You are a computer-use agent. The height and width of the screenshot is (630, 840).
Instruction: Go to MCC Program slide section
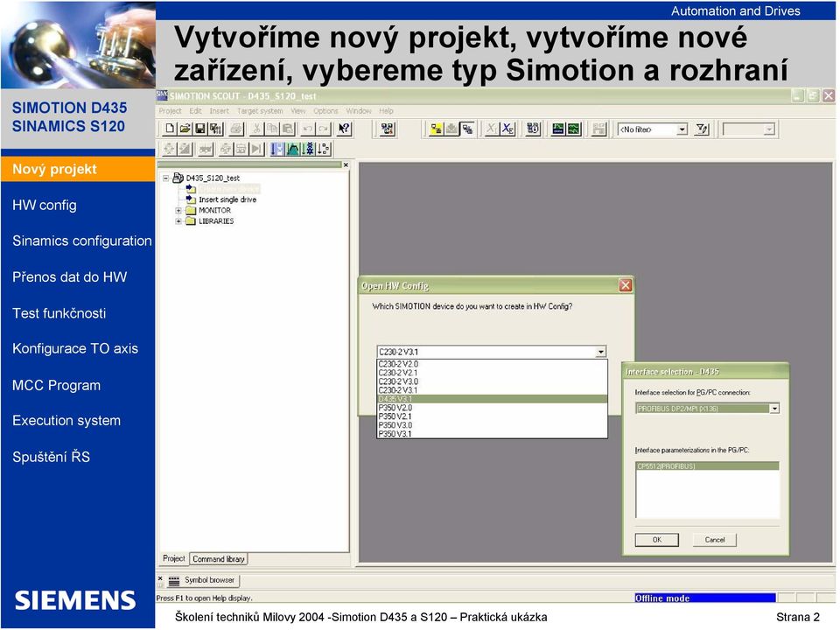coord(56,385)
